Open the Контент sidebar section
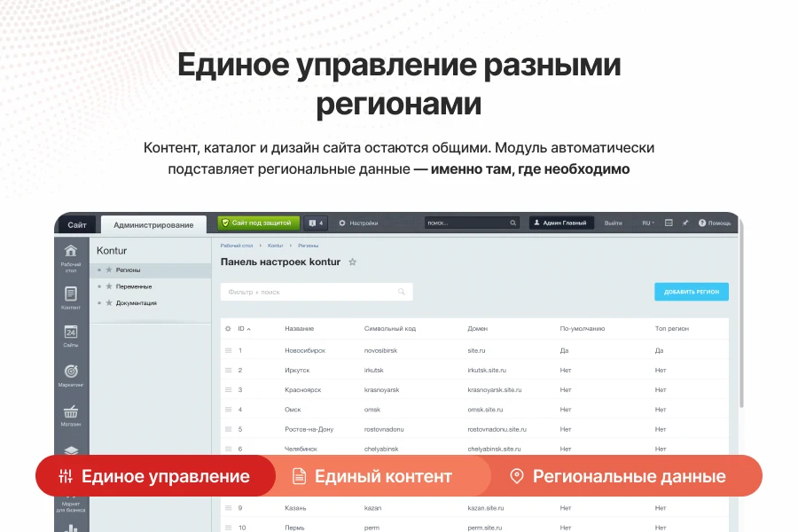798x532 pixels. pyautogui.click(x=71, y=298)
